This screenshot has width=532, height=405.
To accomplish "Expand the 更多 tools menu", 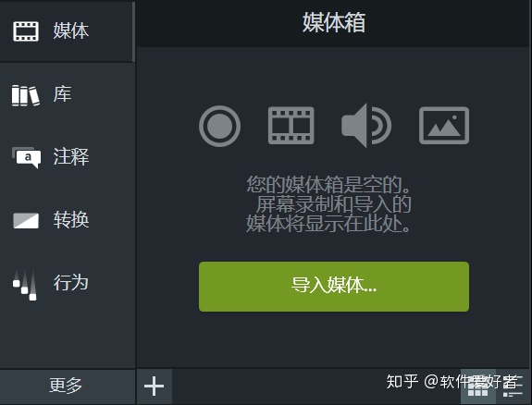I will pos(67,386).
